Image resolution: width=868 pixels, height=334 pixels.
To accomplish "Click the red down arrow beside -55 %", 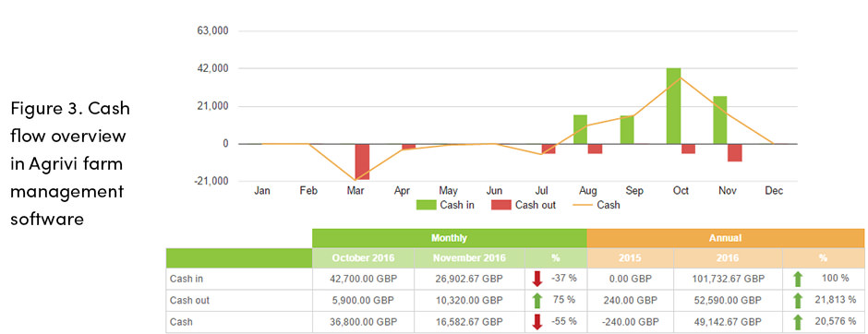I will (537, 322).
